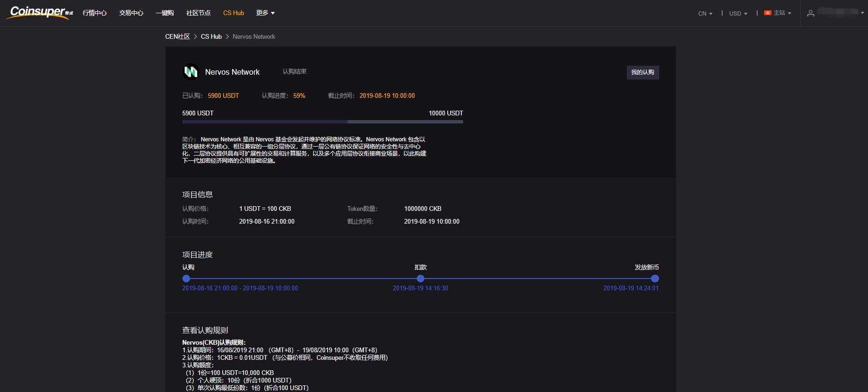868x392 pixels.
Task: Select the 认购 timeline node
Action: coord(186,279)
